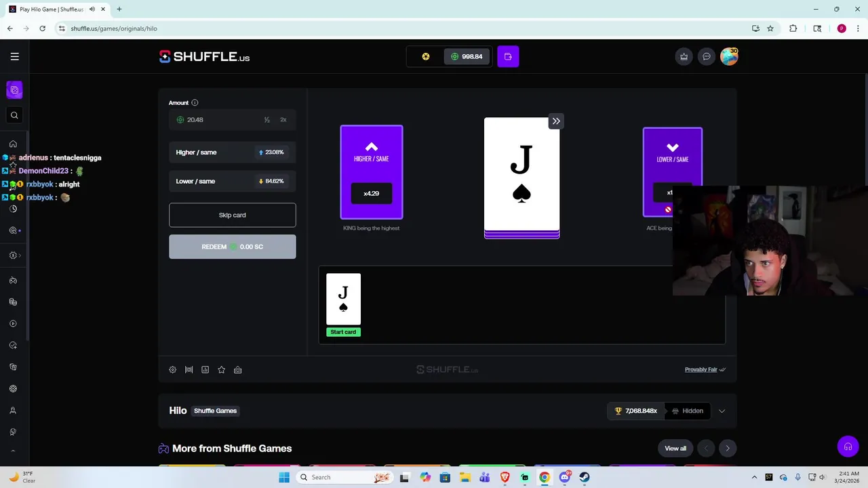The width and height of the screenshot is (868, 488).
Task: Open the purple wallet button
Action: [508, 57]
